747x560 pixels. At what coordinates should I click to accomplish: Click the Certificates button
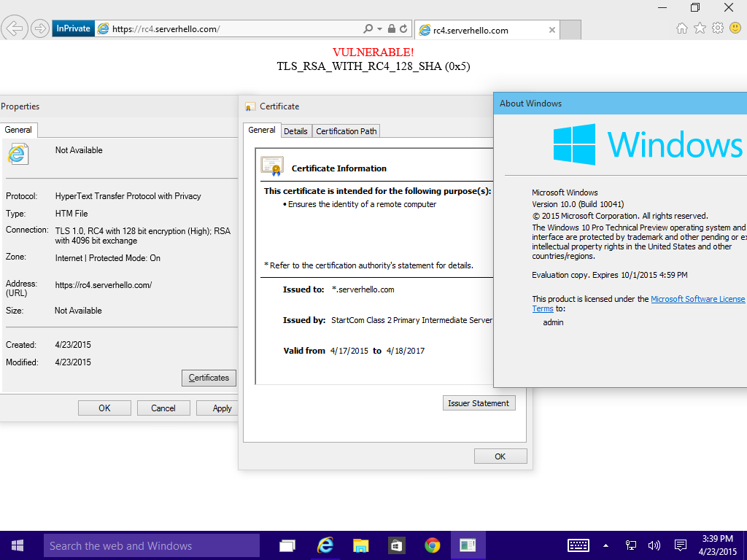209,378
